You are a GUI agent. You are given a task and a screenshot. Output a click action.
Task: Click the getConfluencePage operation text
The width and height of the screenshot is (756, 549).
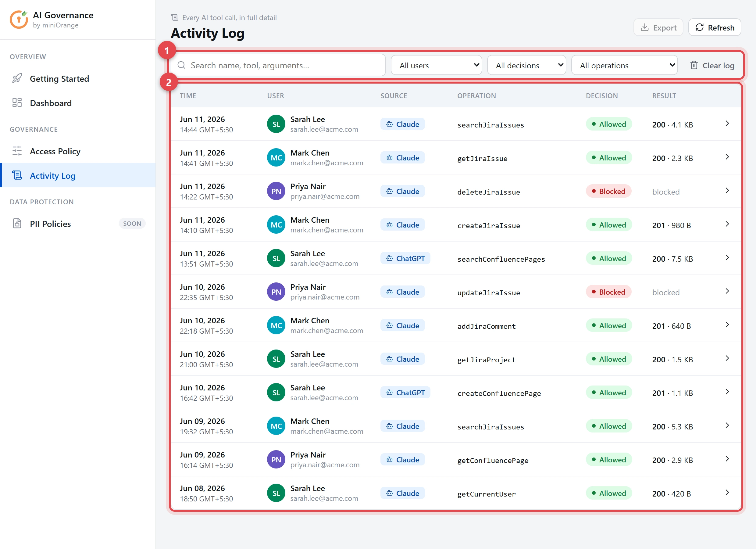tap(493, 460)
